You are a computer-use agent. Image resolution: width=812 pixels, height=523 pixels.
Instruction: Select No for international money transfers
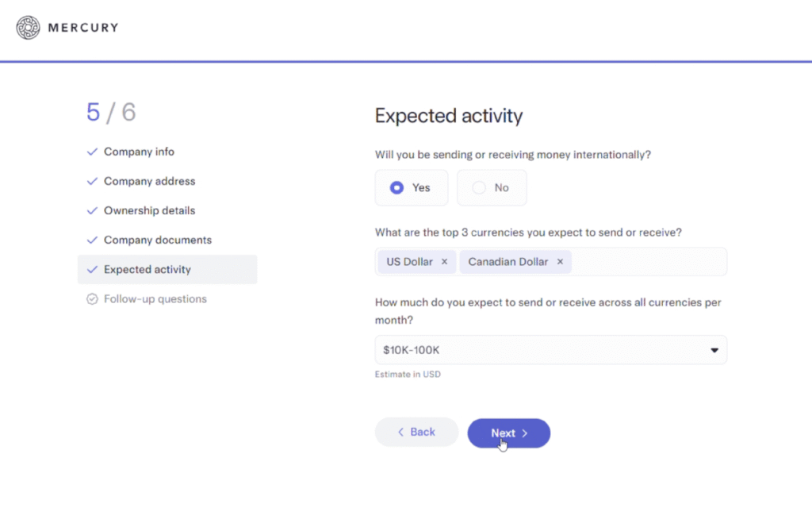coord(492,188)
